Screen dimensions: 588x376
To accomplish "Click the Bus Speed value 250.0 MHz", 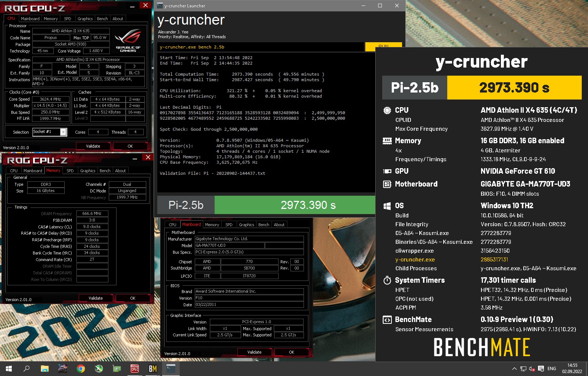I will pos(50,112).
